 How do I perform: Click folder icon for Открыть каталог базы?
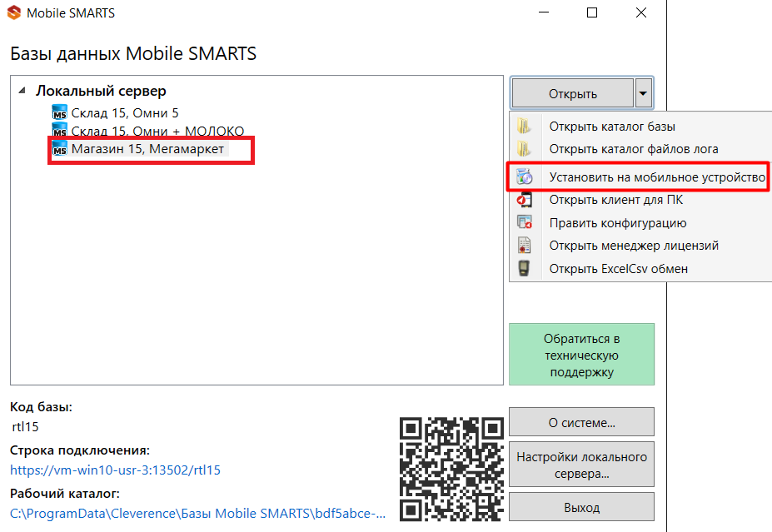(524, 126)
